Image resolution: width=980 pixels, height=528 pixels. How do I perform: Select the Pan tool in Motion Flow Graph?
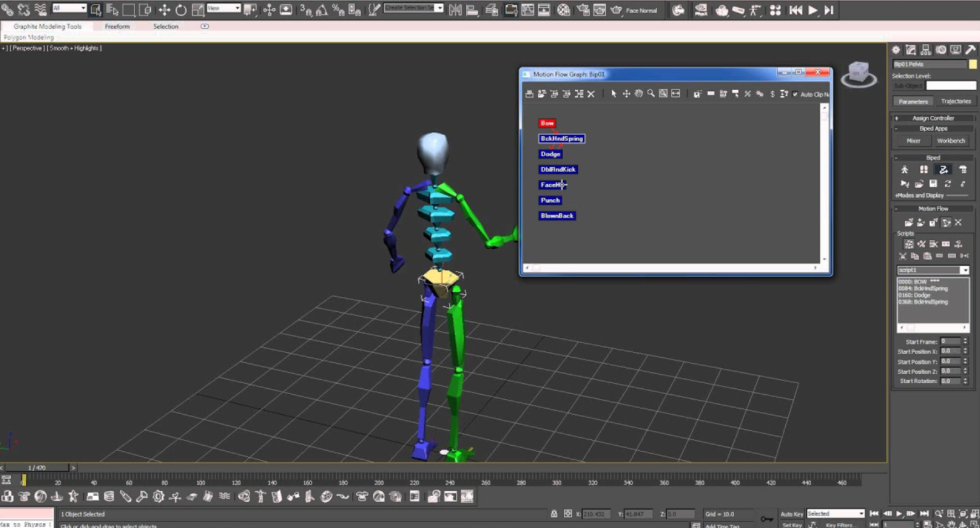(x=638, y=94)
